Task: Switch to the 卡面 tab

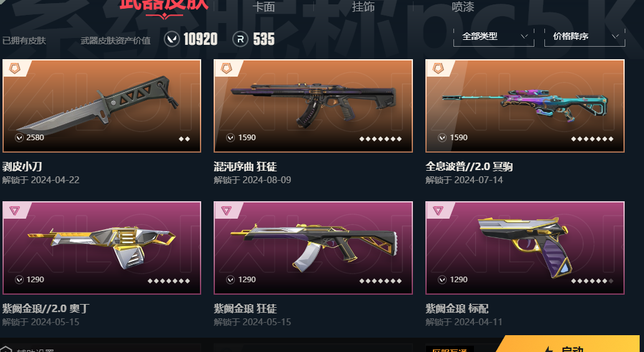Action: point(263,7)
